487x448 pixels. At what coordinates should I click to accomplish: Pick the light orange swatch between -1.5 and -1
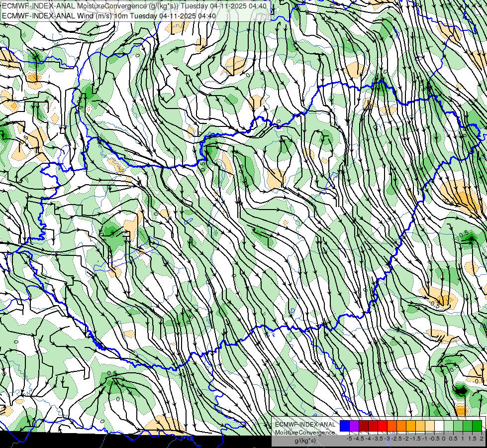[x=420, y=426]
